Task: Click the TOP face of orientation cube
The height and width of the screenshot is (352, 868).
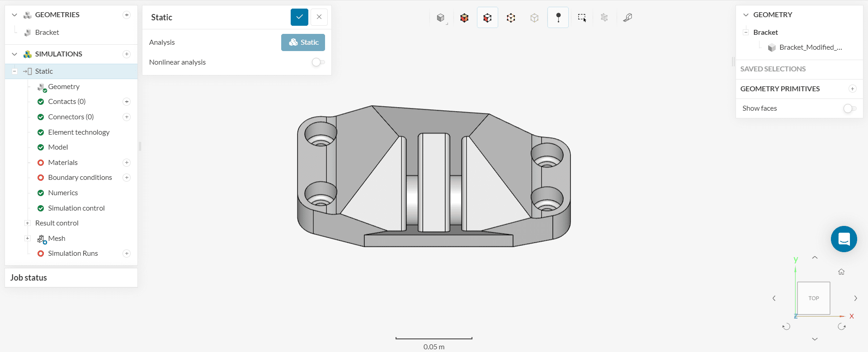Action: click(x=813, y=298)
